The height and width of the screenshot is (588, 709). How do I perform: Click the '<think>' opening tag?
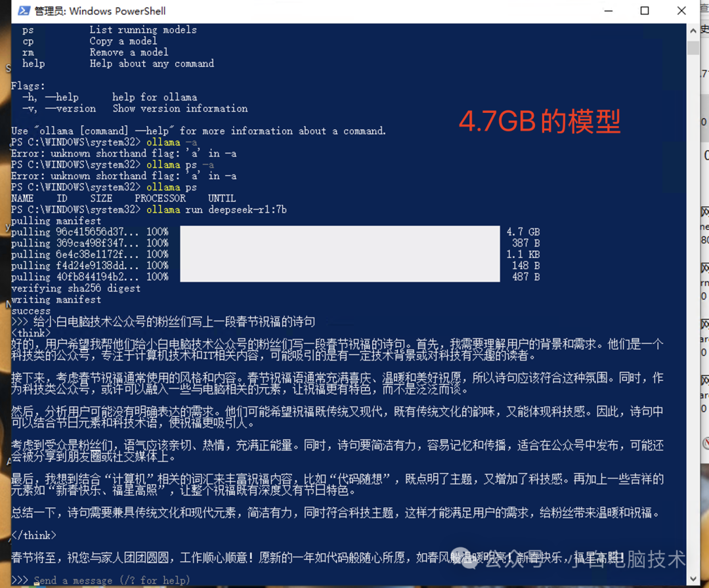point(31,333)
